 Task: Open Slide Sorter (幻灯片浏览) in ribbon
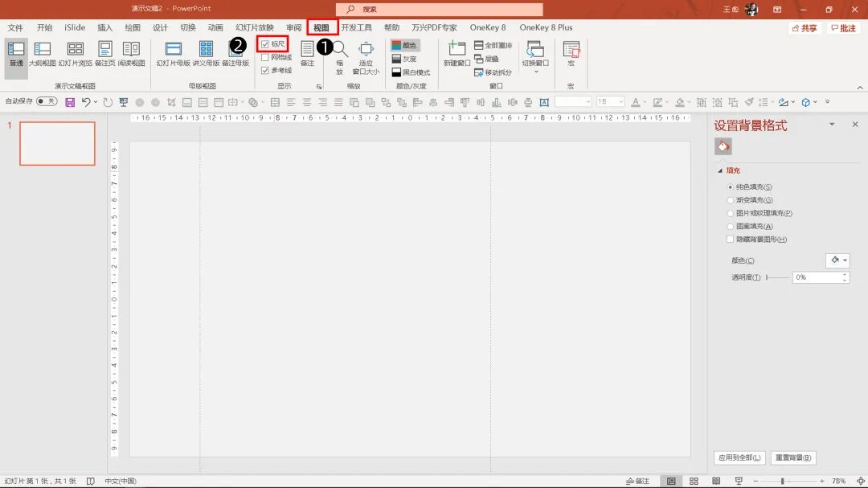click(76, 54)
